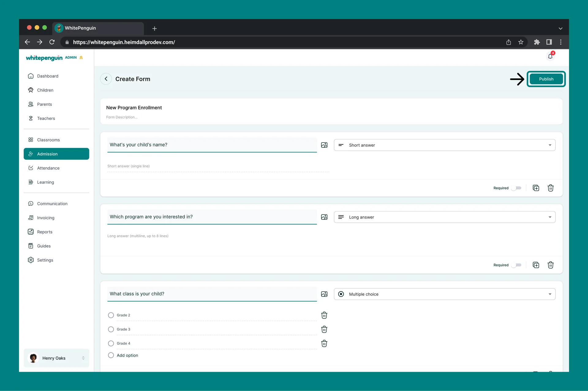Screen dimensions: 588x391
Task: Edit the "What's your child's name?" question field
Action: [x=212, y=145]
